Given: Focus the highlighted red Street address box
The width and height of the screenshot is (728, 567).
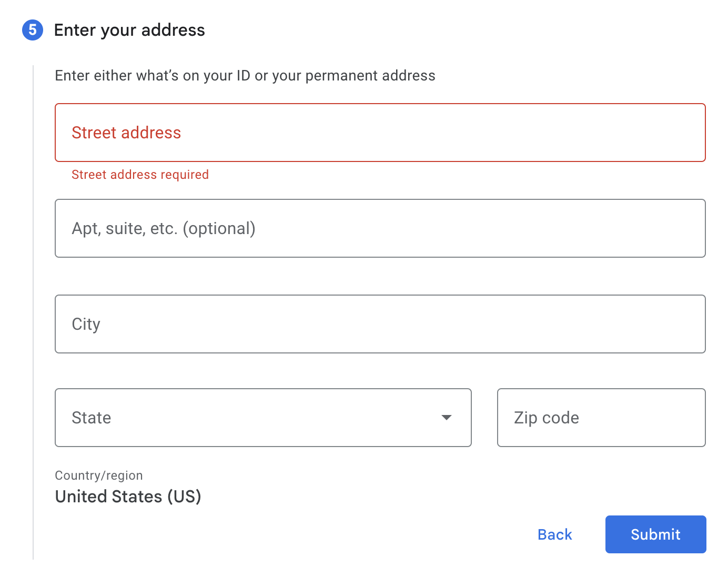Looking at the screenshot, I should (380, 133).
